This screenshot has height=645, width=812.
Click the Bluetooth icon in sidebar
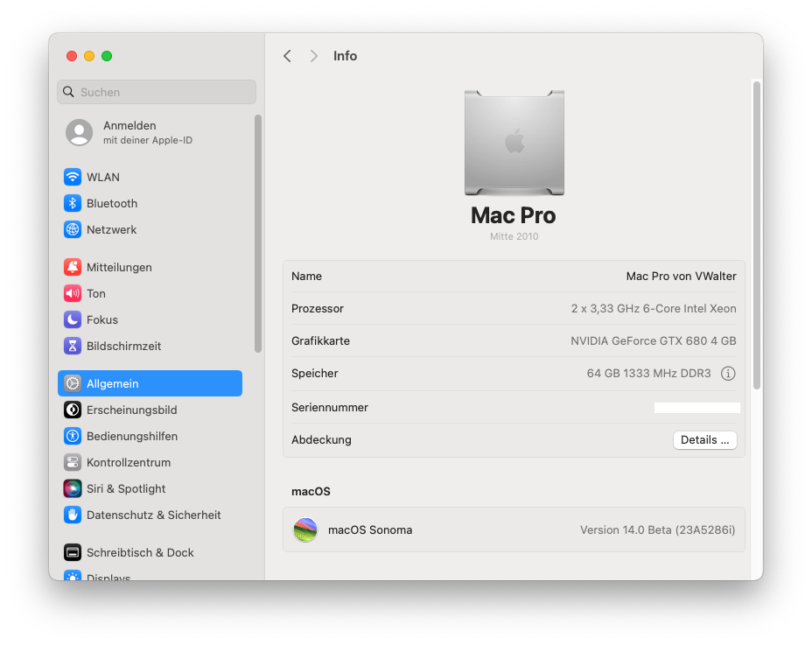[73, 203]
